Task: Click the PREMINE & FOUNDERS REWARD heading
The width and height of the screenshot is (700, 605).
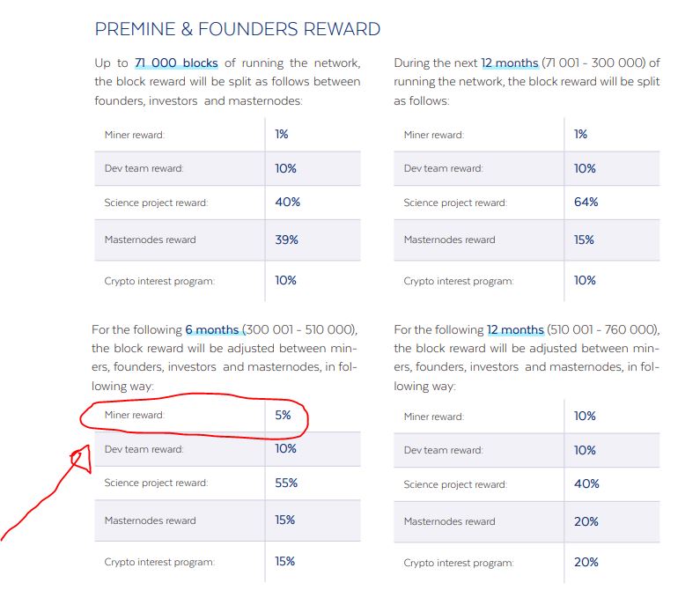Action: click(x=238, y=29)
